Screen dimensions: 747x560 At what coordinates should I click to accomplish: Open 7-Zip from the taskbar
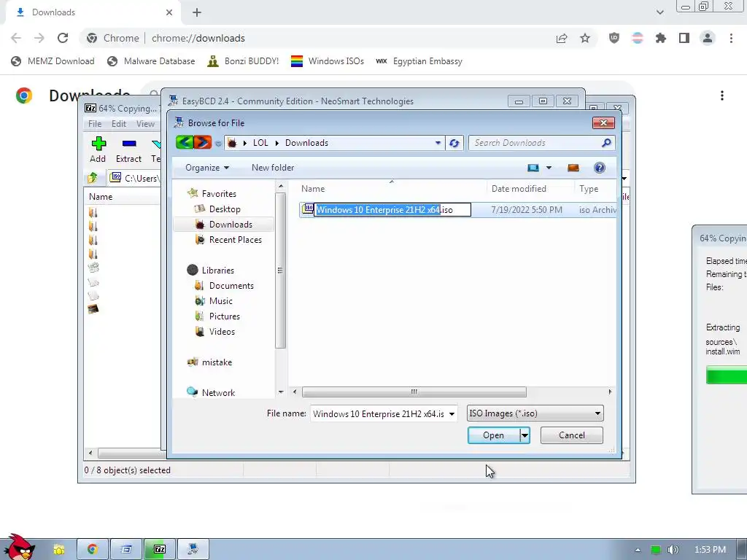(160, 550)
